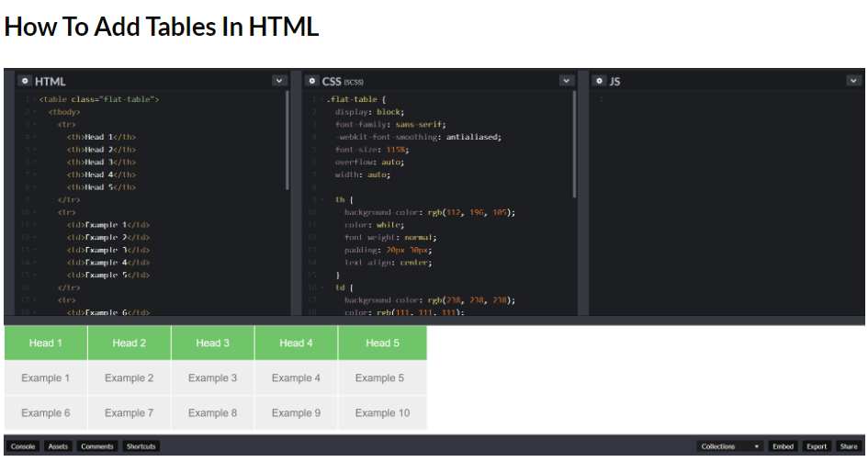This screenshot has width=868, height=462.
Task: Open CSS editor settings gear
Action: [312, 81]
